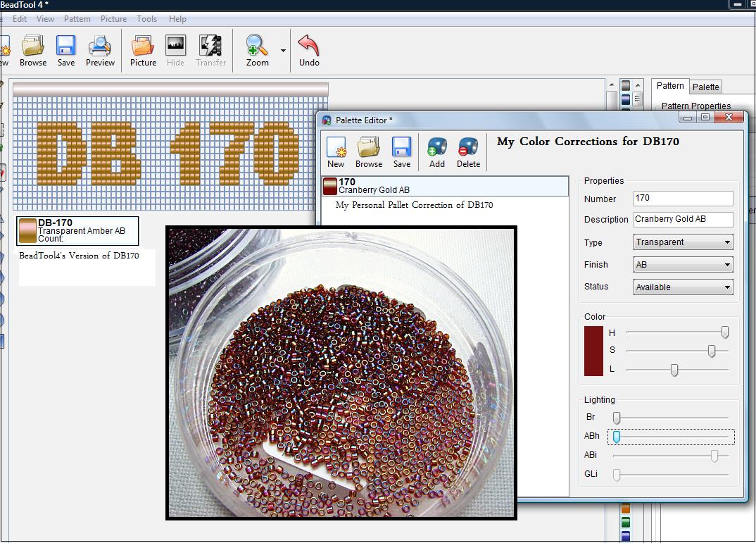The width and height of the screenshot is (756, 543).
Task: Delete the selected bead color
Action: pyautogui.click(x=468, y=151)
